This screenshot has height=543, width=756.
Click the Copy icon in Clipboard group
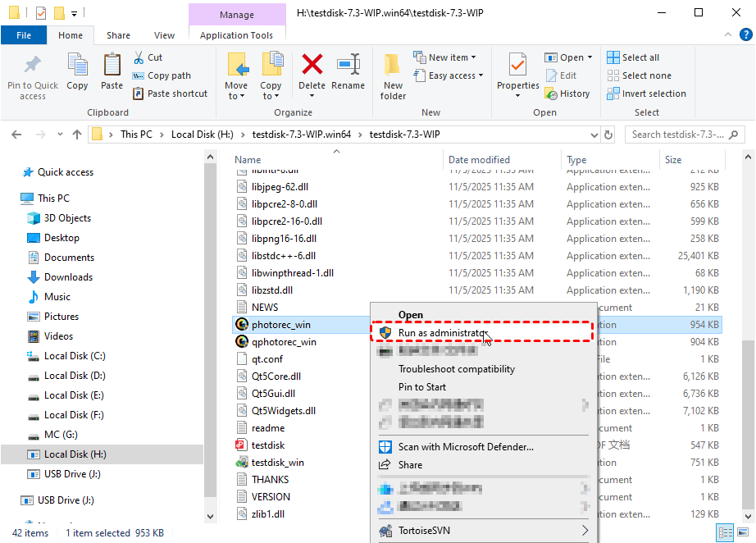pos(77,71)
